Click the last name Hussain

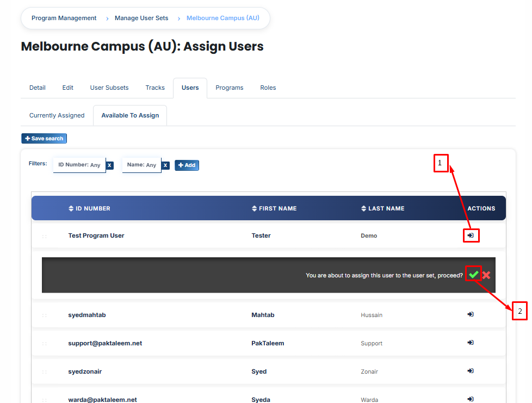[x=372, y=315]
